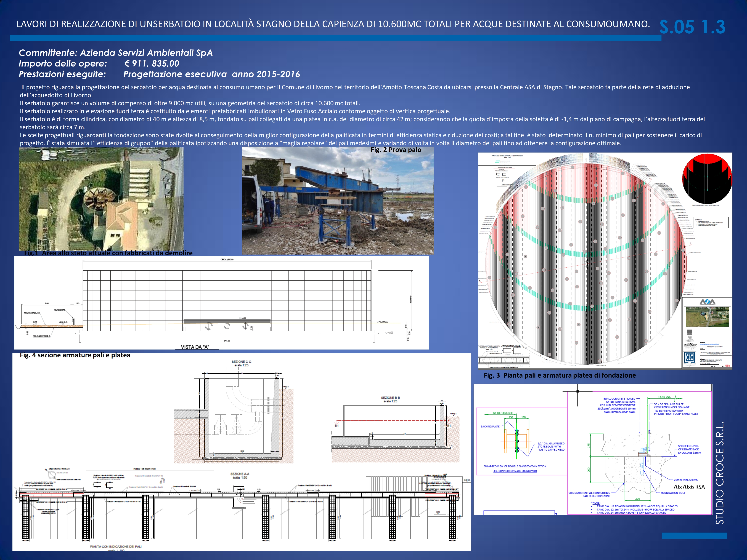Open the tank elevation drawing VISTA DA "A"
The width and height of the screenshot is (747, 560).
[222, 302]
